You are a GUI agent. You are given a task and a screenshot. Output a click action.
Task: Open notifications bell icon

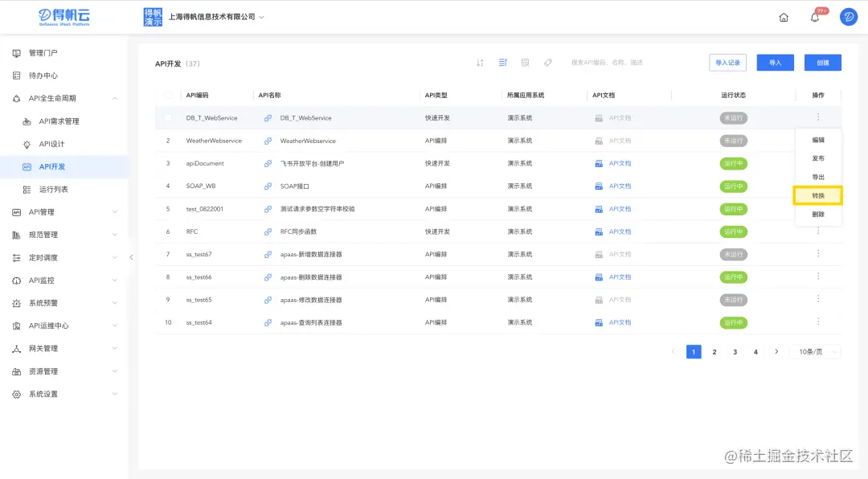tap(815, 17)
